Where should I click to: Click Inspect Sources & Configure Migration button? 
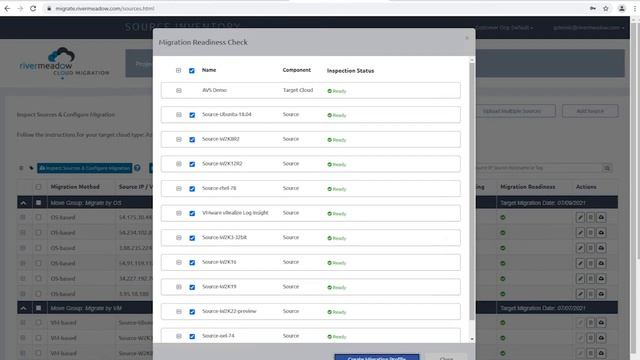84,168
